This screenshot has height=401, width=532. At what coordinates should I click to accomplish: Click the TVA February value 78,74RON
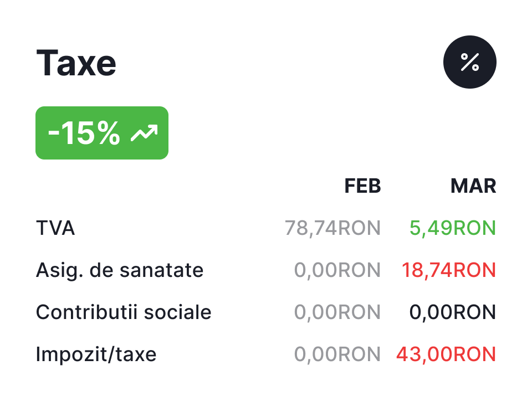(x=332, y=228)
